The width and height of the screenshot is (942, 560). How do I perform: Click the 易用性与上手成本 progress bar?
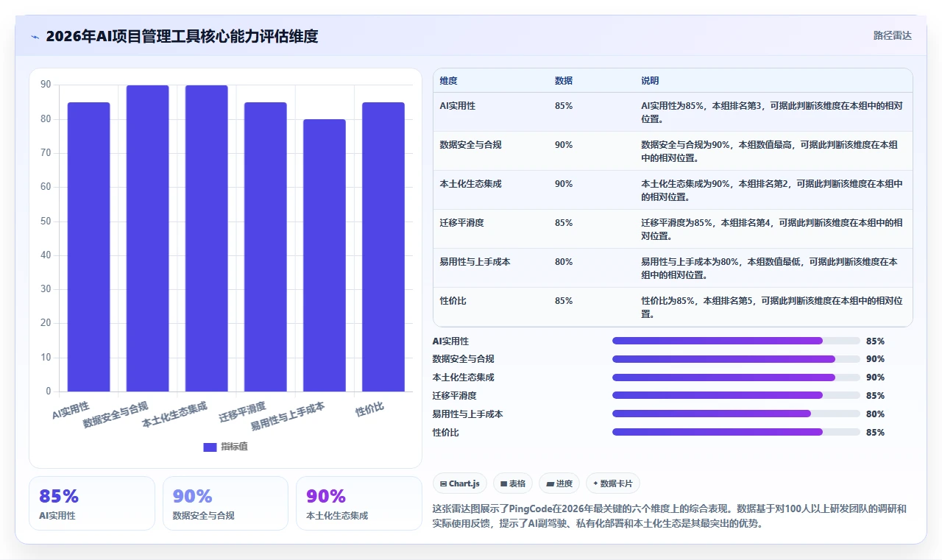point(736,414)
